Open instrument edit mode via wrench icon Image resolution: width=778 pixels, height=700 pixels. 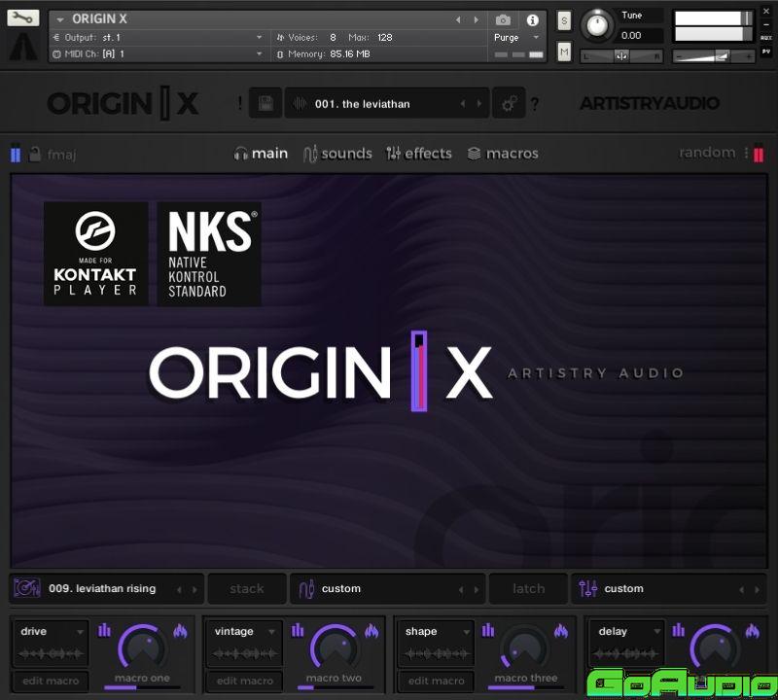[x=22, y=18]
